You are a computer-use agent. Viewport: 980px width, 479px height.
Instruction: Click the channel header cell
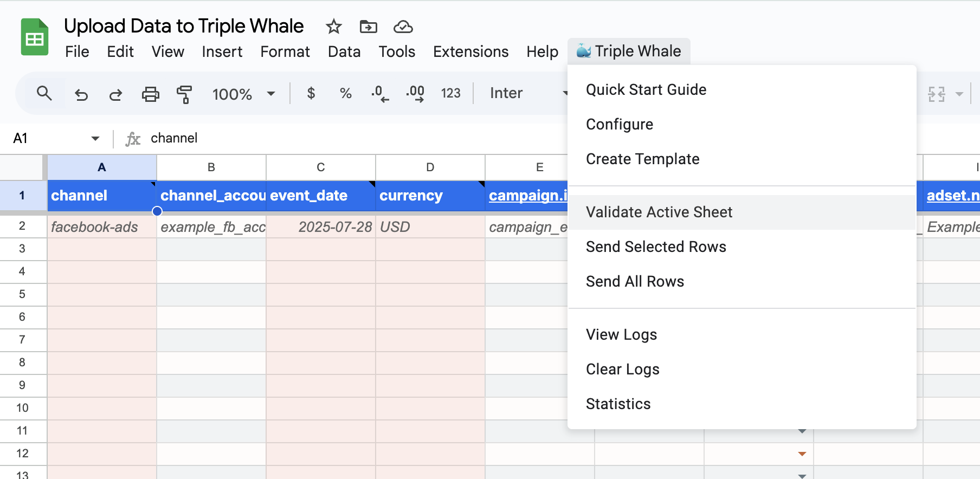tap(102, 196)
